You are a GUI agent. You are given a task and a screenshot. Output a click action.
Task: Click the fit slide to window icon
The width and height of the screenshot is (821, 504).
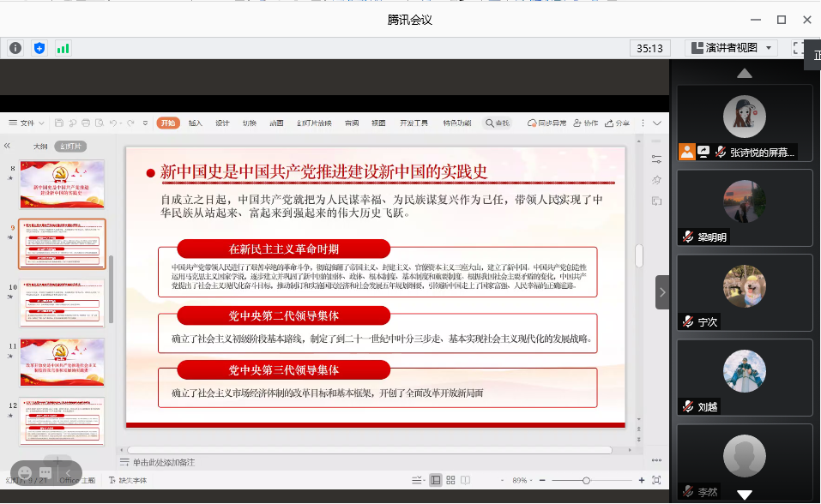point(656,480)
